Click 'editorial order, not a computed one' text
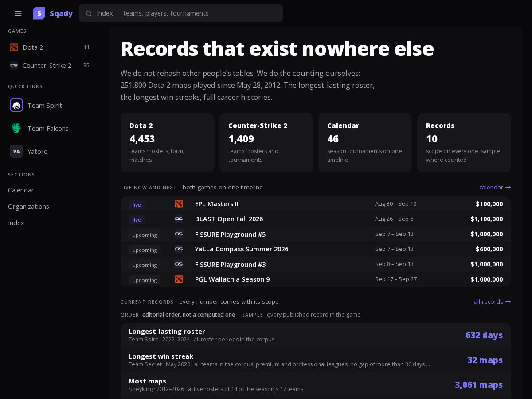The image size is (532, 399). coord(188,314)
